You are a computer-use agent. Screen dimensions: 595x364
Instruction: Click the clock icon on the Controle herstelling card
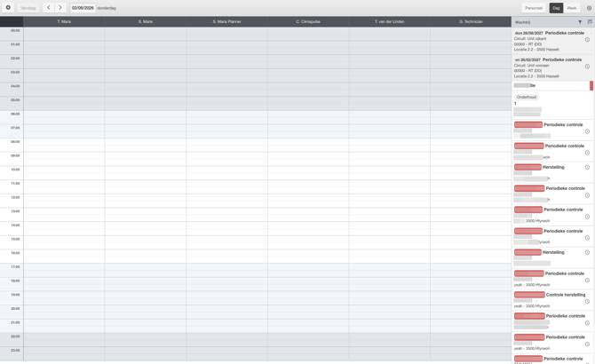coord(587,302)
